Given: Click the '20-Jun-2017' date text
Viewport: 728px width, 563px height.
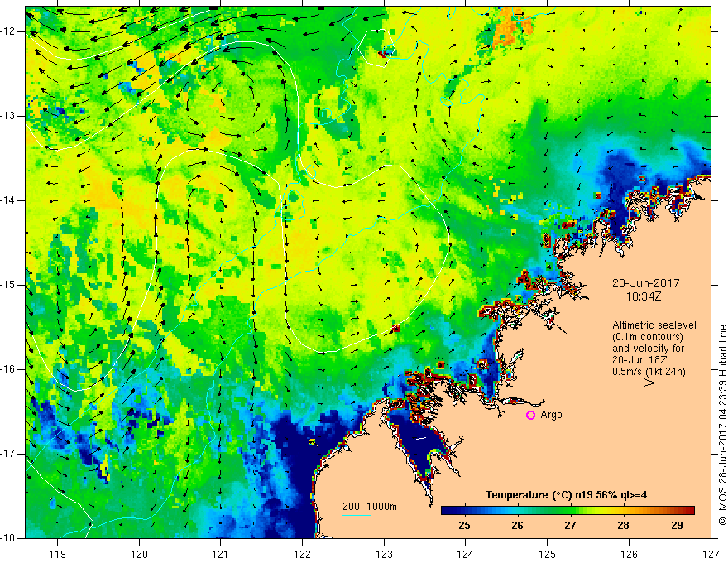Looking at the screenshot, I should [x=646, y=283].
